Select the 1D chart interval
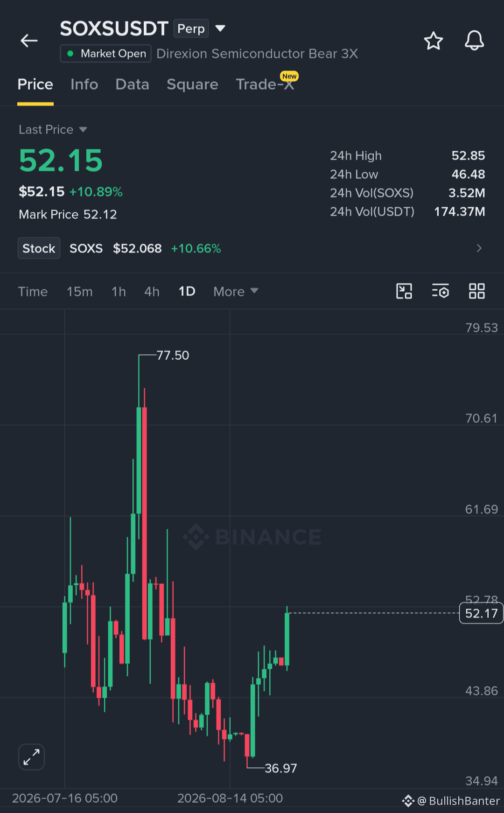The image size is (504, 813). point(187,292)
